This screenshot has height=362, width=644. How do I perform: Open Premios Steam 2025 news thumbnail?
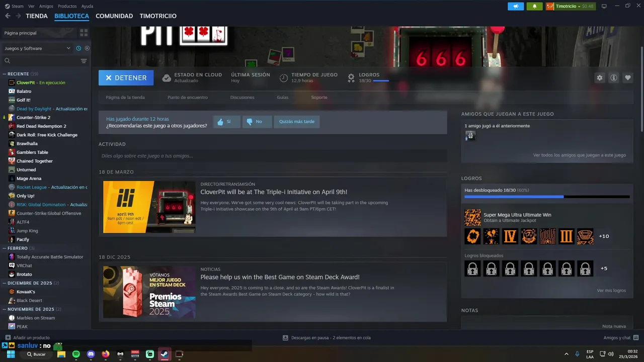(149, 292)
